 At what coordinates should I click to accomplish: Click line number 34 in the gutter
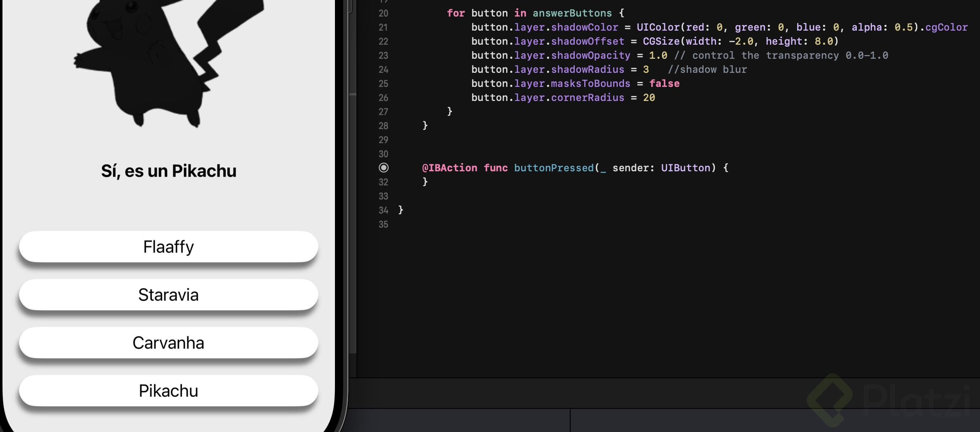383,210
